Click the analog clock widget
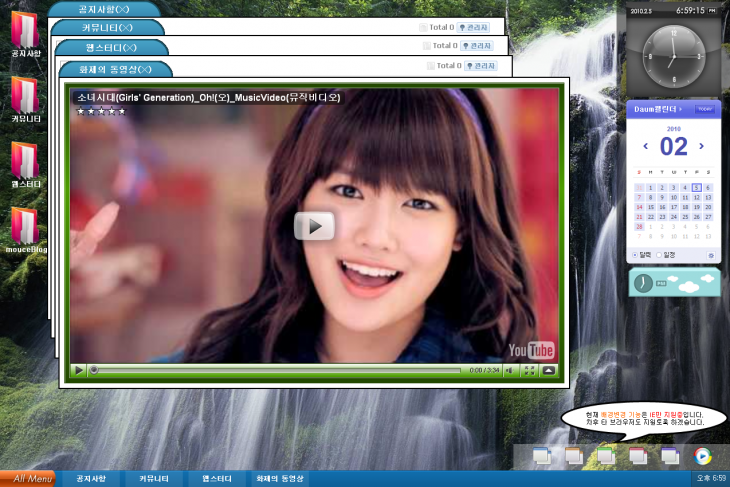 [674, 56]
